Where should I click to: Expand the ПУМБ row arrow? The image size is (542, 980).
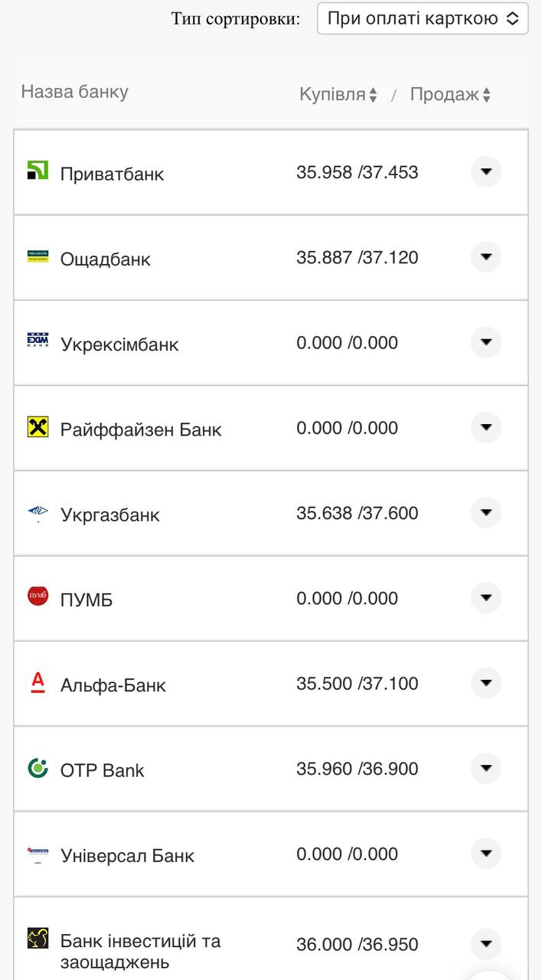[x=486, y=598]
